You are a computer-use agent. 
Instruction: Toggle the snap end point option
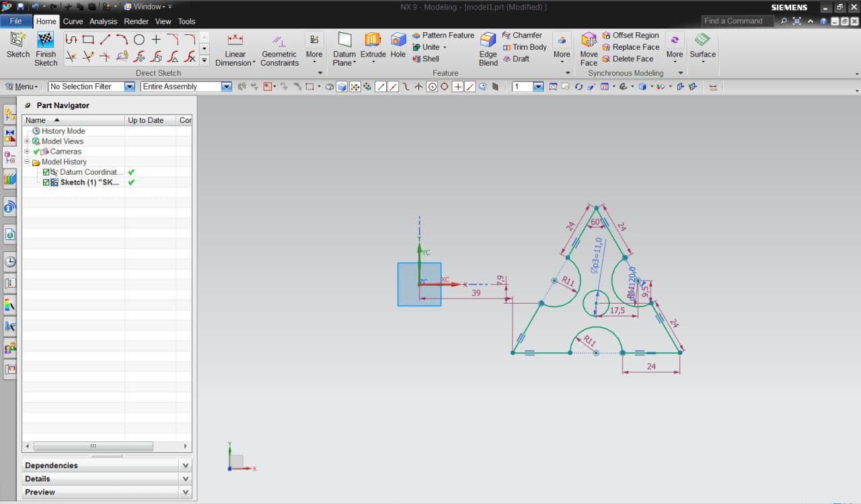pos(381,86)
